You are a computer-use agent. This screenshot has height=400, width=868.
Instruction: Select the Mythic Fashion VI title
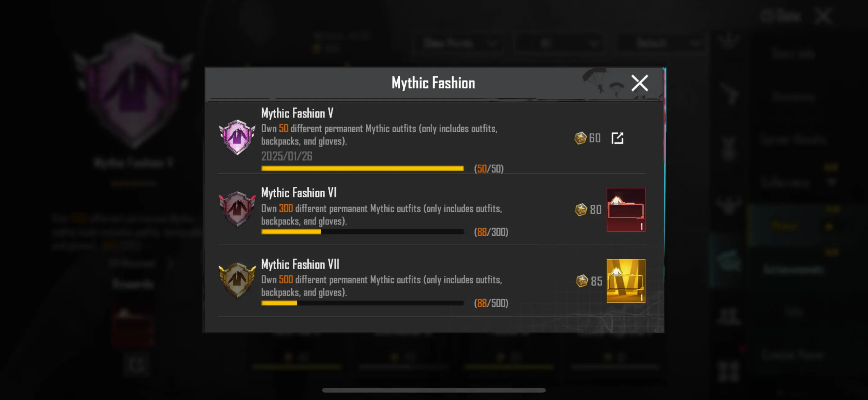[x=299, y=193]
